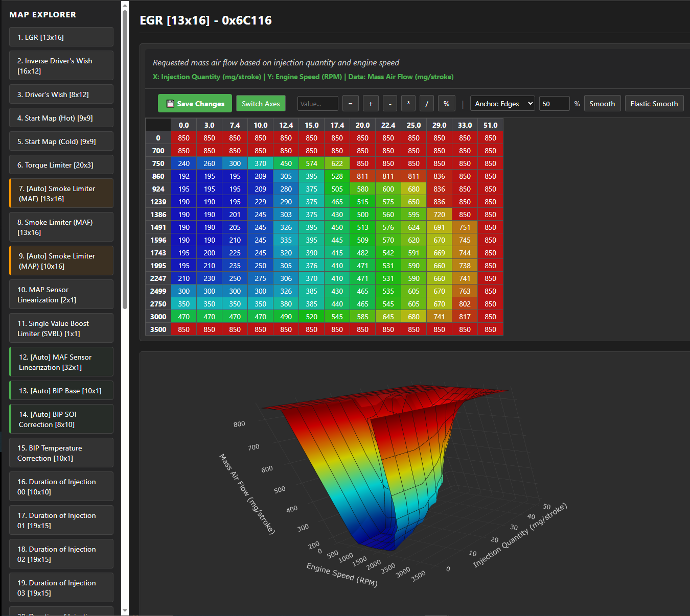Viewport: 690px width, 616px height.
Task: Click the plus operator button
Action: pos(371,104)
